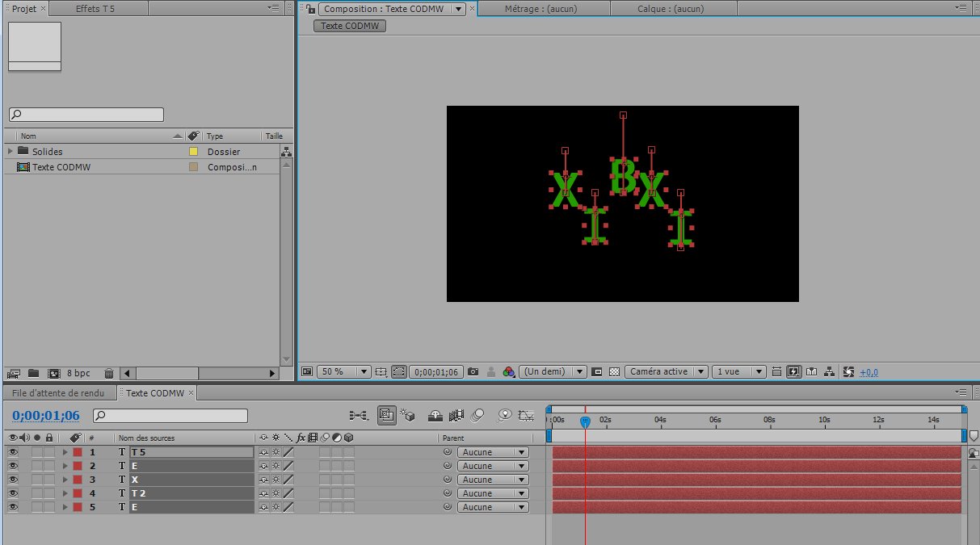980x545 pixels.
Task: Open resolution dropdown showing (Un demi)
Action: click(x=553, y=371)
